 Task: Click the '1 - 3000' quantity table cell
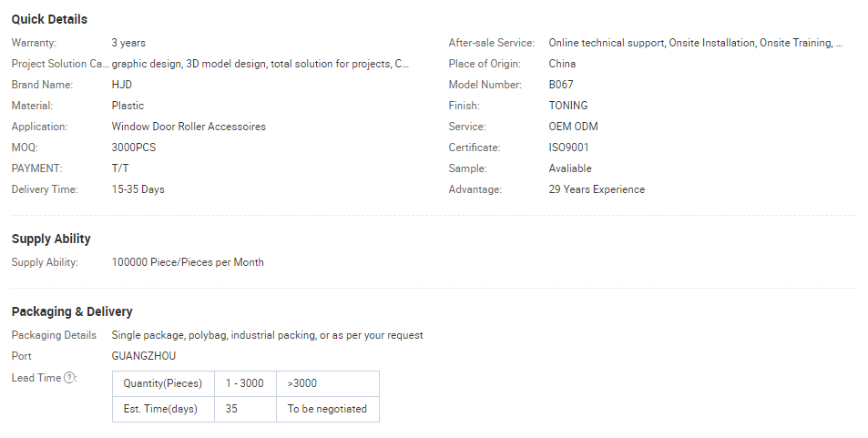click(x=245, y=383)
